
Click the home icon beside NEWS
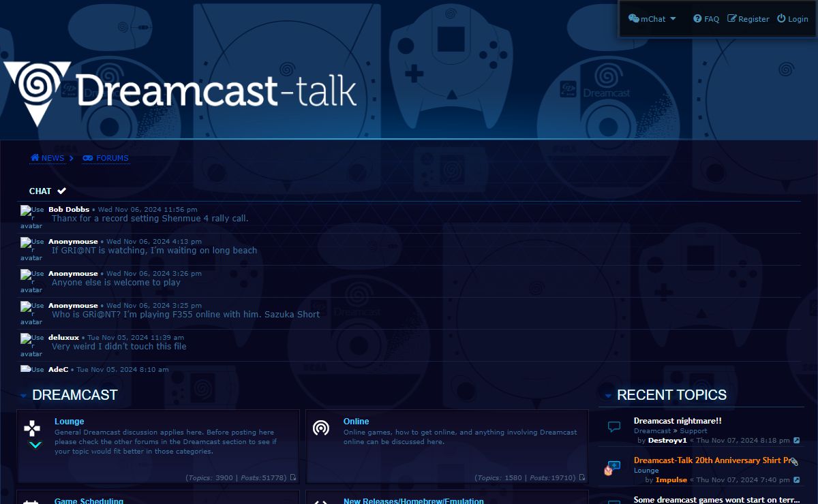click(x=35, y=158)
